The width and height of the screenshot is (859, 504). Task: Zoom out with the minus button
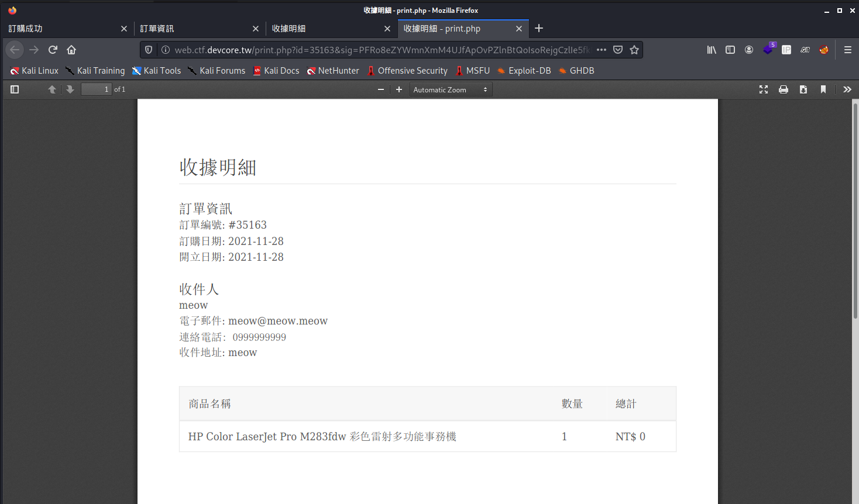point(381,89)
